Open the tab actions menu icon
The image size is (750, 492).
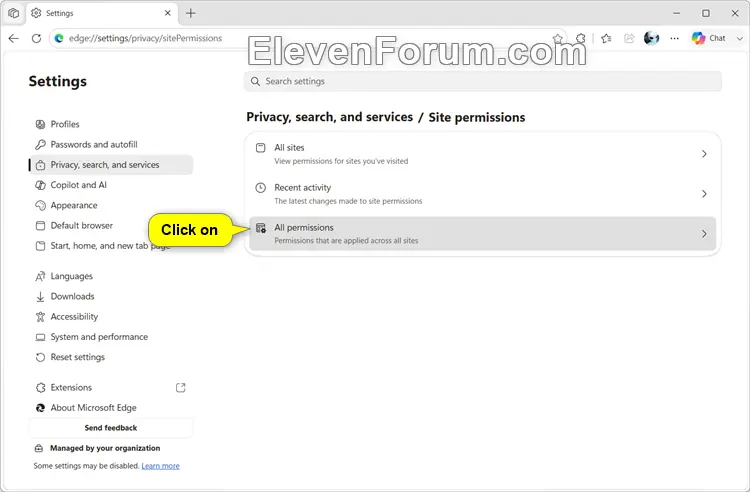(13, 13)
